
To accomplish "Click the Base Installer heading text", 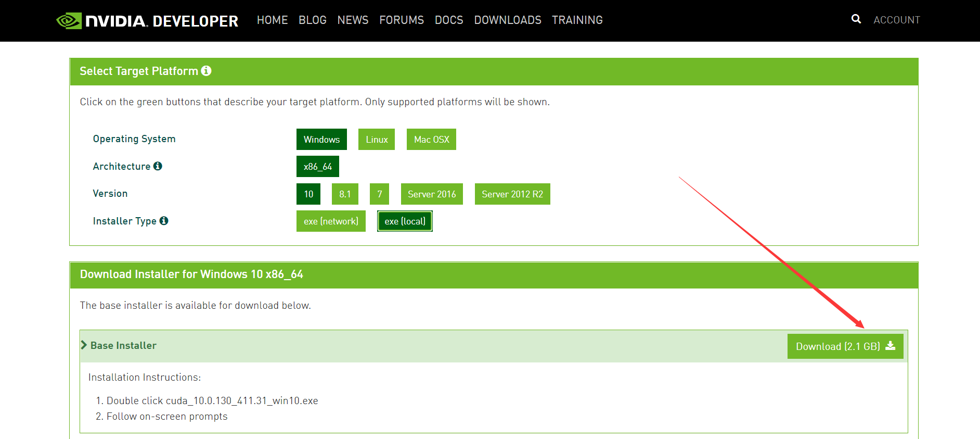I will (123, 345).
